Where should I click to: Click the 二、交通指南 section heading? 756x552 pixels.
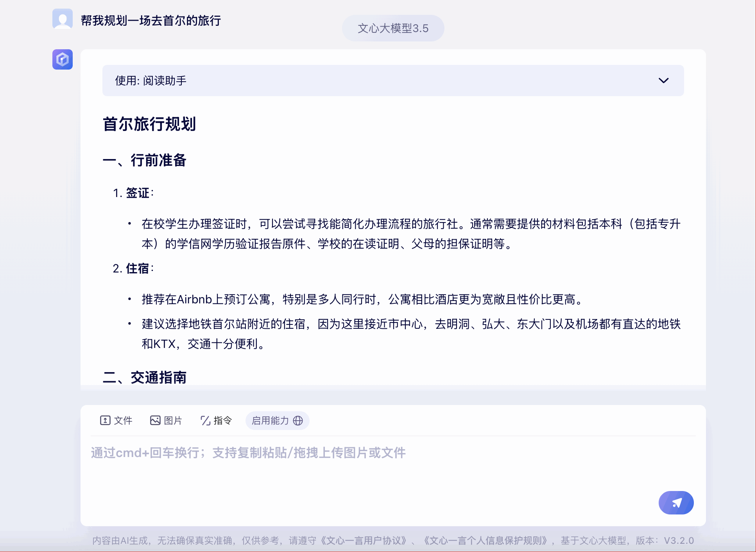145,378
